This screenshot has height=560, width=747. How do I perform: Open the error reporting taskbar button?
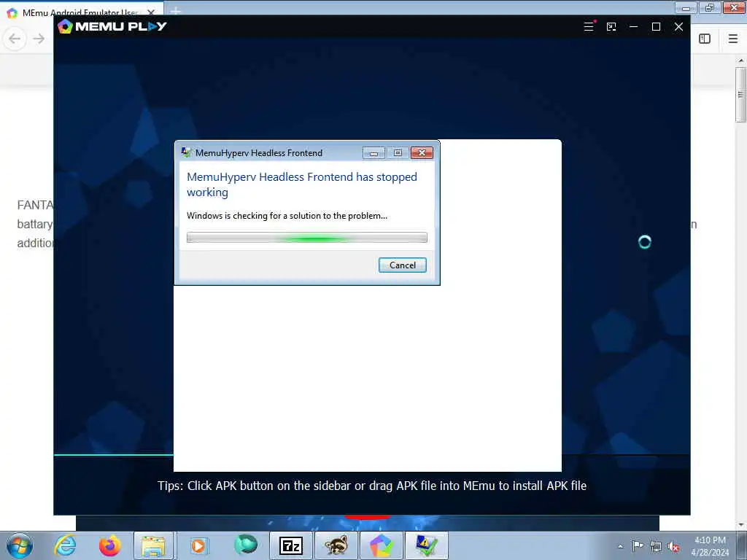coord(426,545)
